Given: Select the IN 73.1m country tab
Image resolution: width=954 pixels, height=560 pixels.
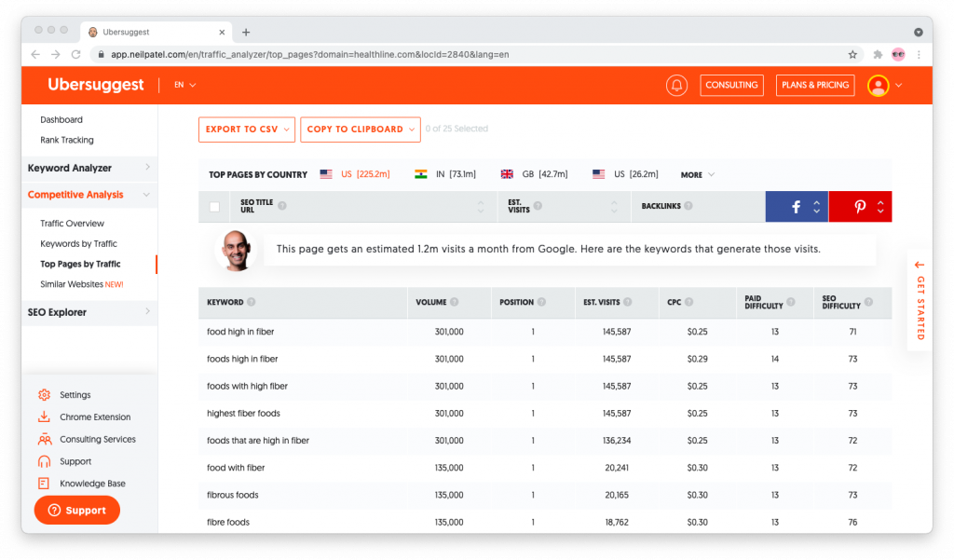Looking at the screenshot, I should (444, 174).
